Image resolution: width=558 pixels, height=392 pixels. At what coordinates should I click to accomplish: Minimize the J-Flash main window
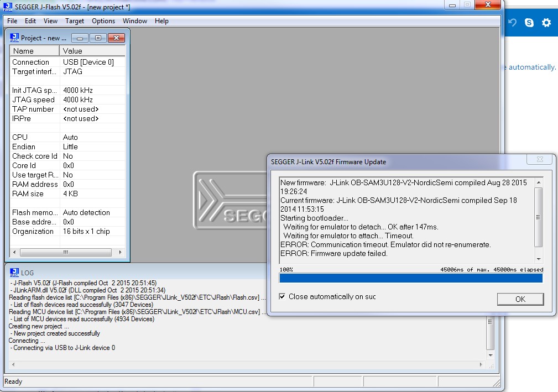[452, 5]
